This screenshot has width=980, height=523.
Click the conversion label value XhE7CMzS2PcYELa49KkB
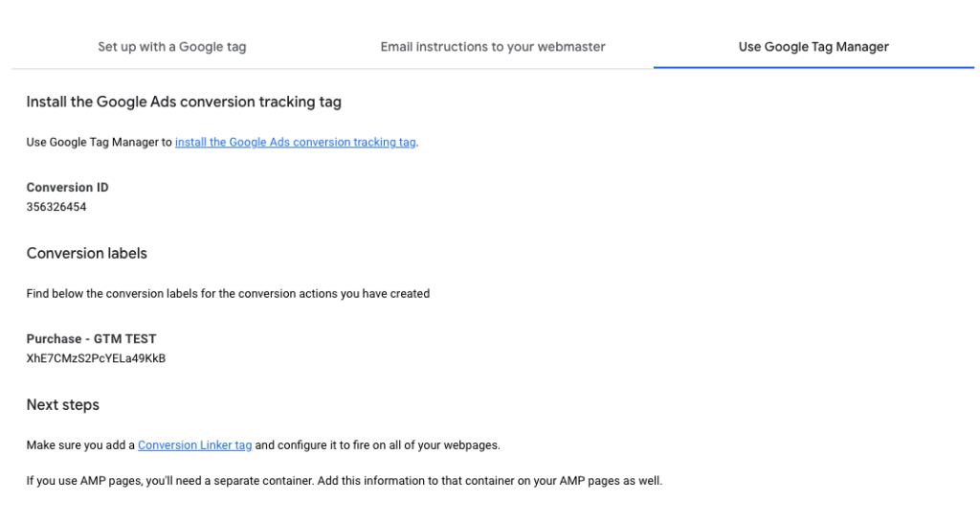coord(96,358)
